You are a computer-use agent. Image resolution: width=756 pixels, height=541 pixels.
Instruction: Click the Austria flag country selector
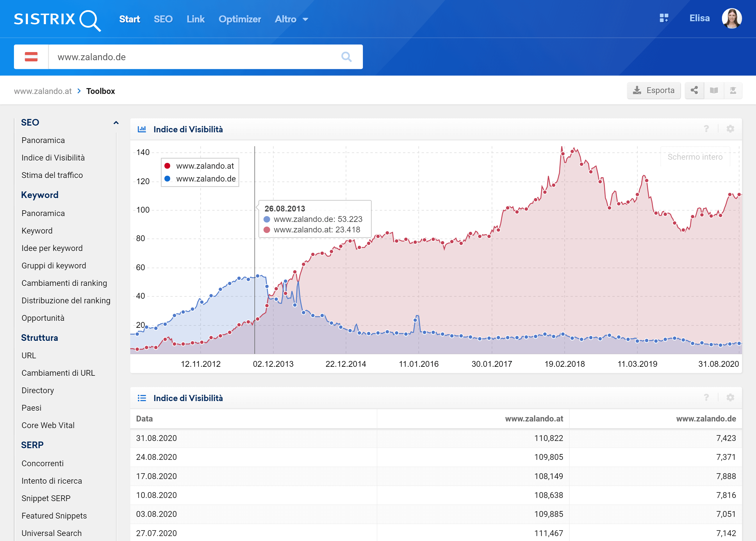coord(31,57)
